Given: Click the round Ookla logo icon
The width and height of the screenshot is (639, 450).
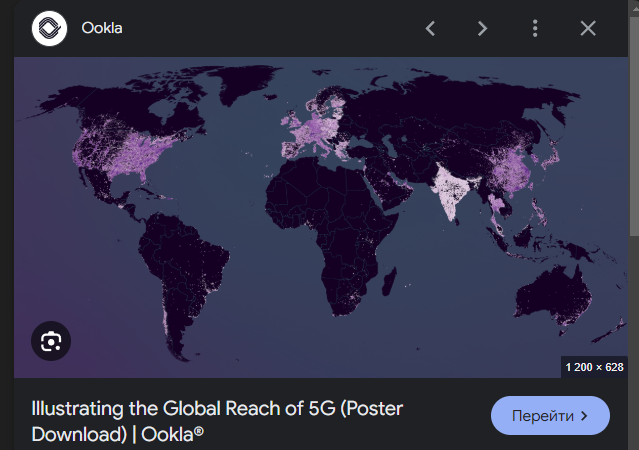Looking at the screenshot, I should 49,28.
